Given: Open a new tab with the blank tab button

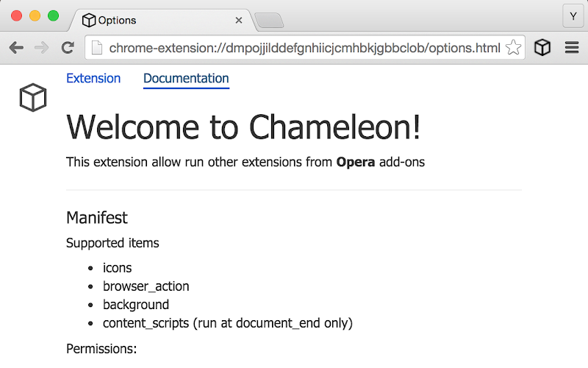Looking at the screenshot, I should [x=269, y=21].
